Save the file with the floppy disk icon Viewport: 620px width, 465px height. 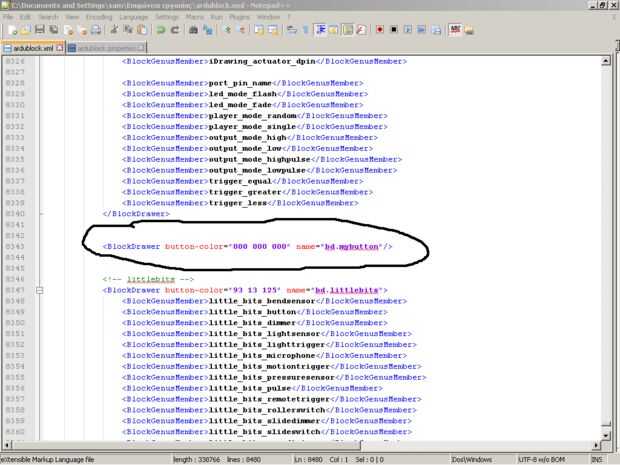pos(40,30)
